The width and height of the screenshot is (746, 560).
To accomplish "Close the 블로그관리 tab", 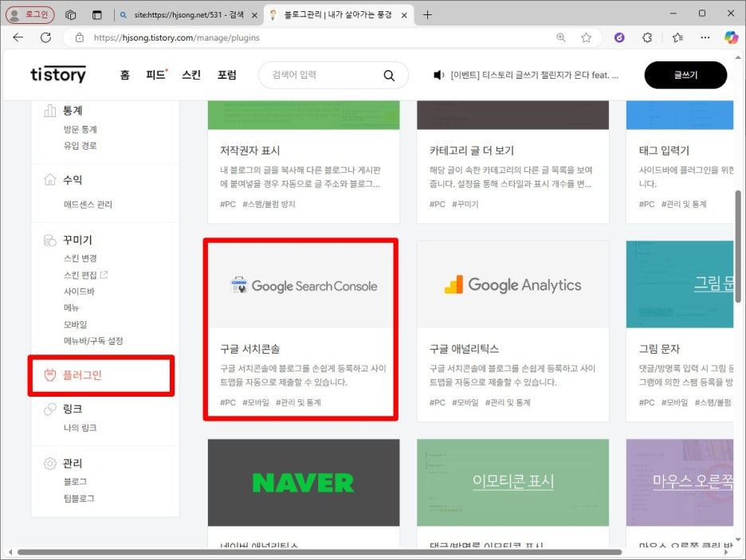I will (x=404, y=15).
